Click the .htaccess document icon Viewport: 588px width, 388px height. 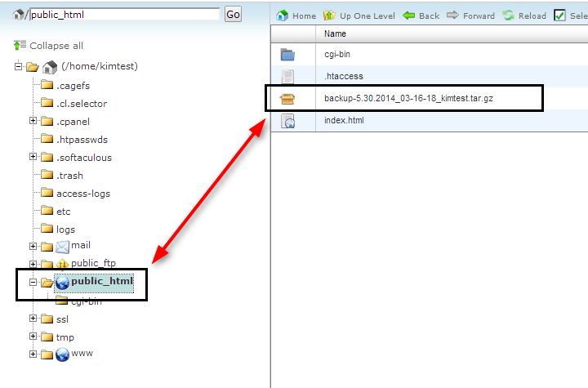coord(287,77)
